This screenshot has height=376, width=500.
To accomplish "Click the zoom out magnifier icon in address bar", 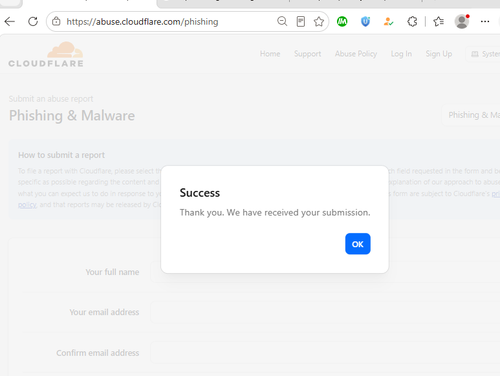I will (282, 21).
